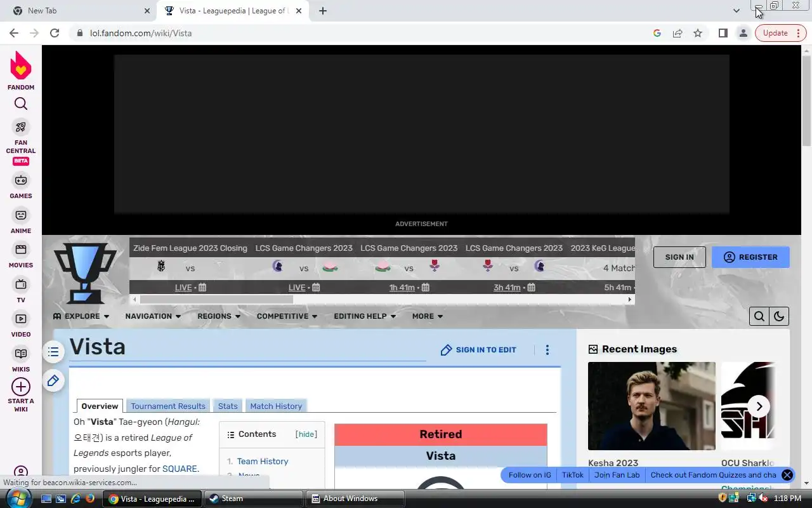Hide the Contents box
This screenshot has width=812, height=508.
point(306,434)
